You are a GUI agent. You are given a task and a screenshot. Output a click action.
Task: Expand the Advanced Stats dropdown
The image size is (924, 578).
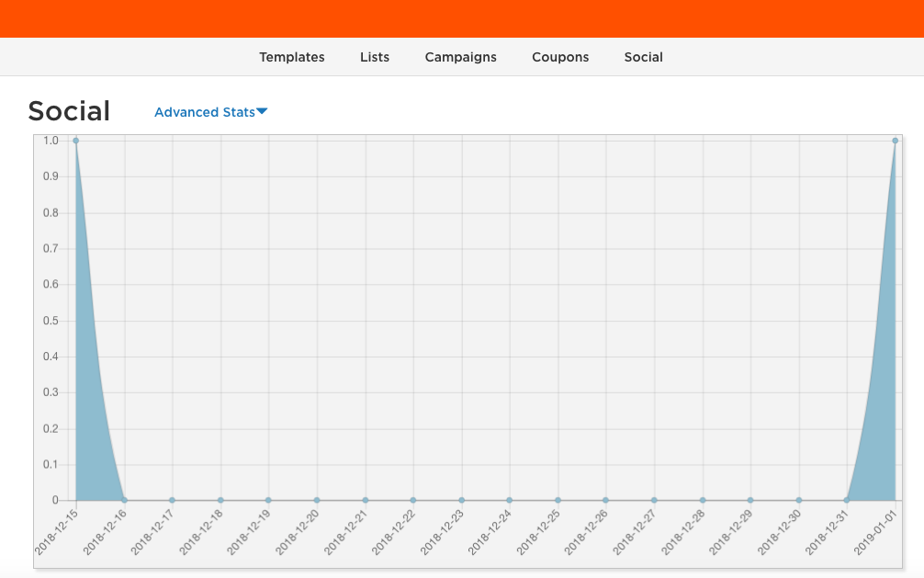click(x=210, y=112)
